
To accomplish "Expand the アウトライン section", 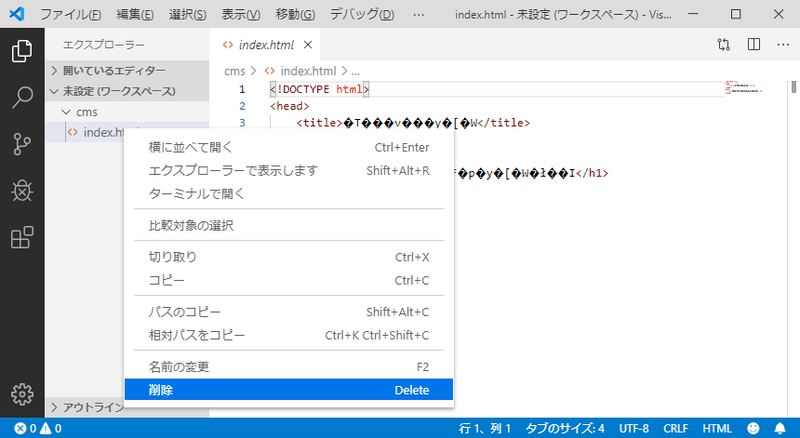I will [x=86, y=407].
